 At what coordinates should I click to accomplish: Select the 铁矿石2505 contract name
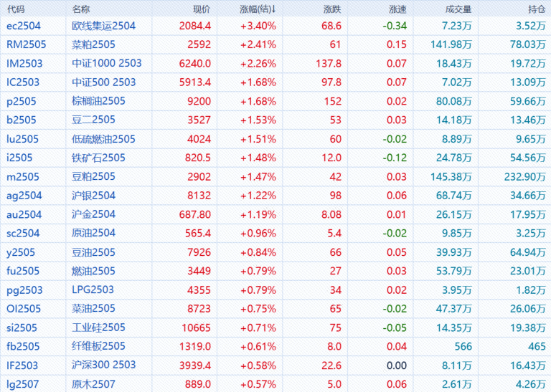click(x=98, y=158)
